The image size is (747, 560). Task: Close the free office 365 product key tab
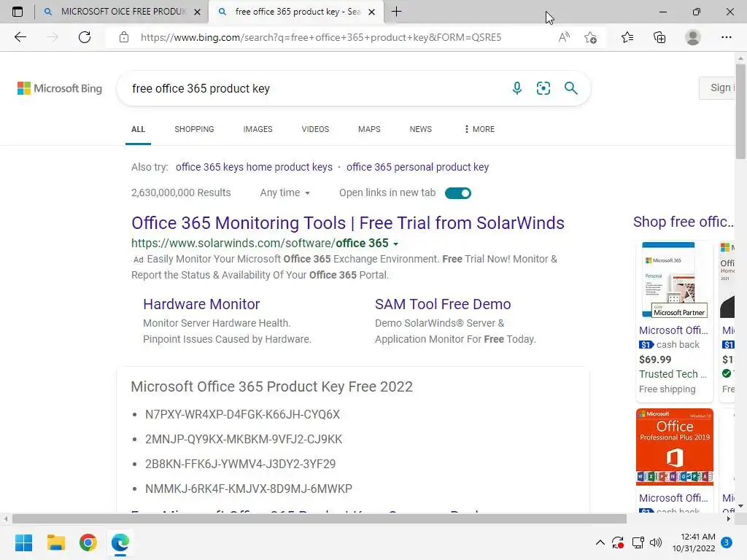point(372,12)
